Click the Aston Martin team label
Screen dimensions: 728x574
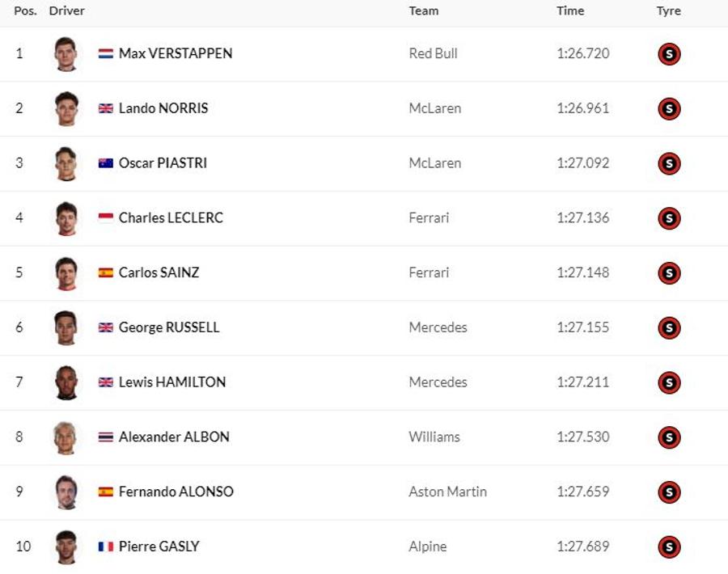pyautogui.click(x=447, y=492)
